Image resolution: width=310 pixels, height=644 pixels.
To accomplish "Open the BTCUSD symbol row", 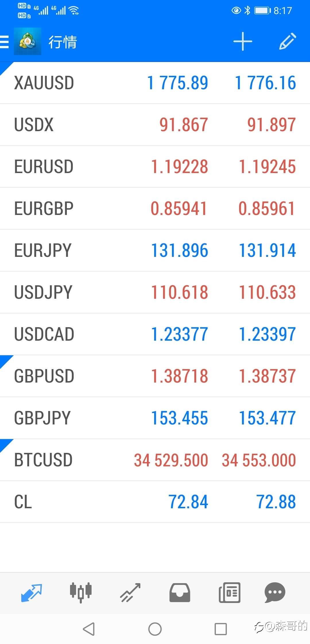I will coord(155,460).
